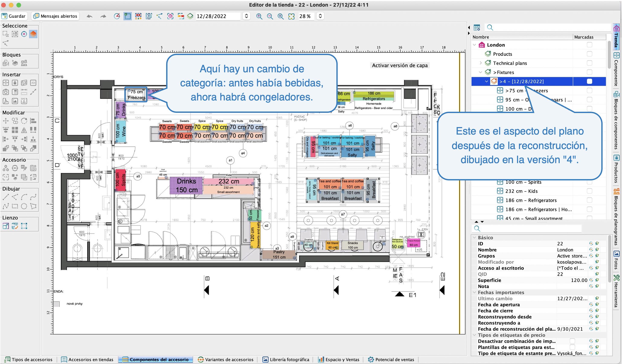Open the Productos vertical side tab
The height and width of the screenshot is (364, 622).
tap(616, 169)
